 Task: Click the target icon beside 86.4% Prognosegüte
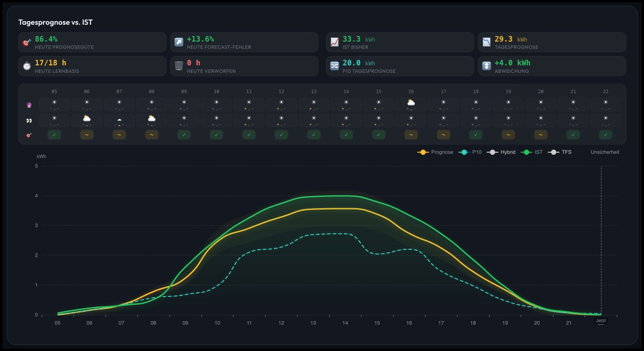tap(27, 42)
